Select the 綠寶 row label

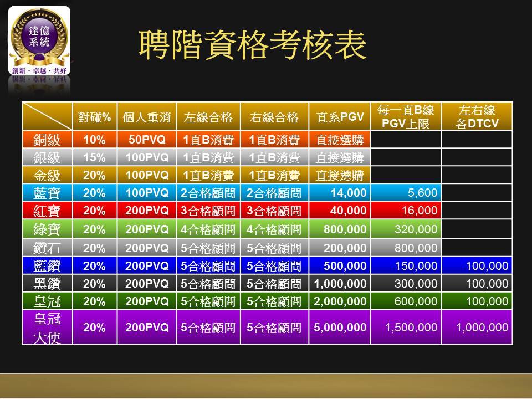(x=47, y=229)
